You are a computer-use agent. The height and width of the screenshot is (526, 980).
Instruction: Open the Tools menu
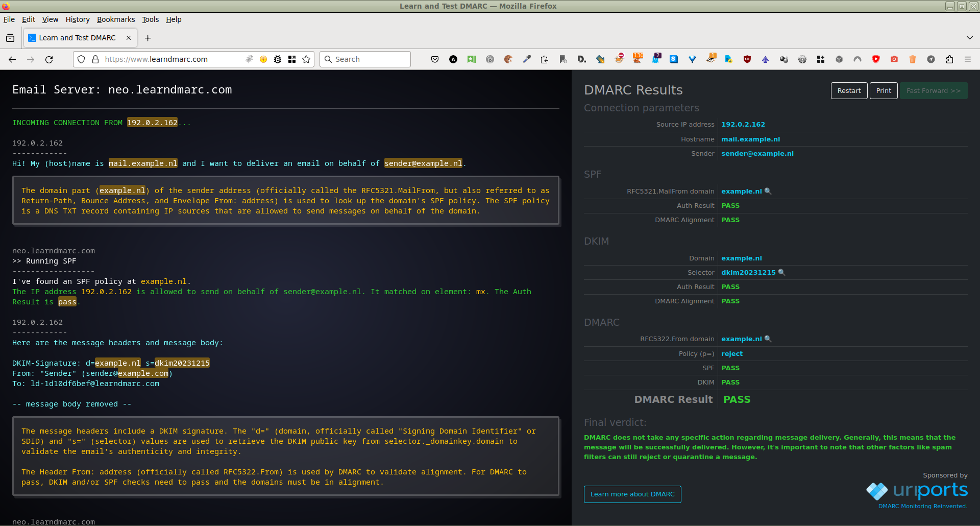pyautogui.click(x=150, y=19)
